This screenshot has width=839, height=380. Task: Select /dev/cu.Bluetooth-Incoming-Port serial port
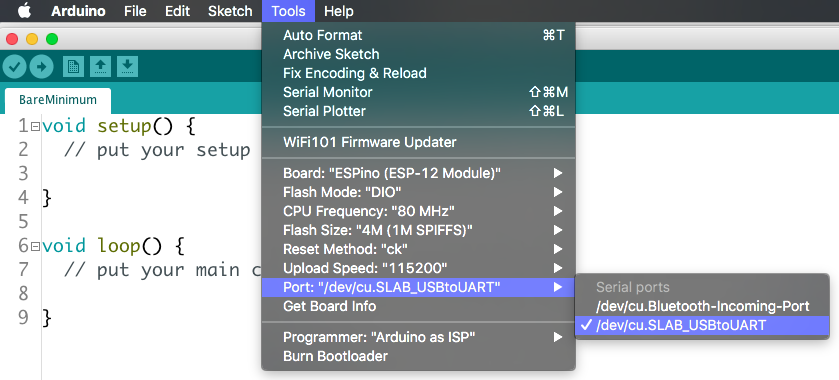tap(702, 306)
